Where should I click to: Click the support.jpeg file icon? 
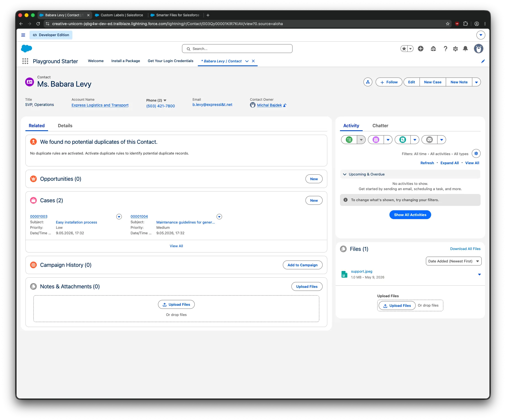coord(344,274)
